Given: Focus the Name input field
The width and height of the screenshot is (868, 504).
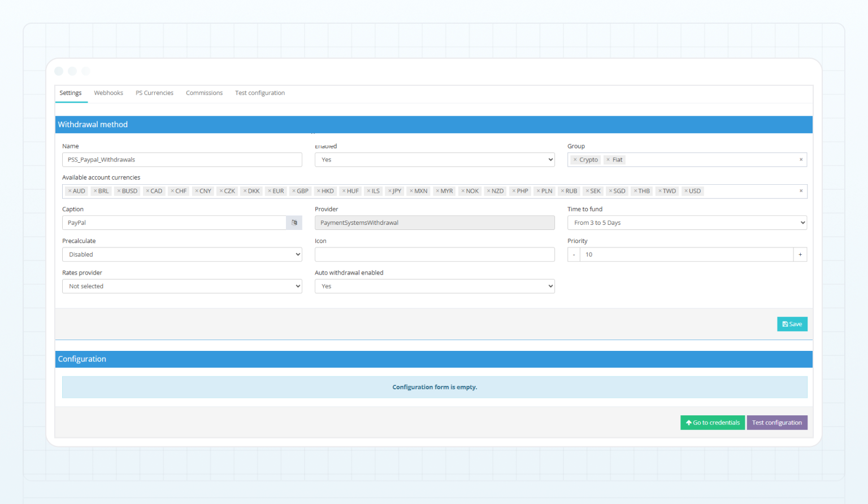Looking at the screenshot, I should [182, 160].
